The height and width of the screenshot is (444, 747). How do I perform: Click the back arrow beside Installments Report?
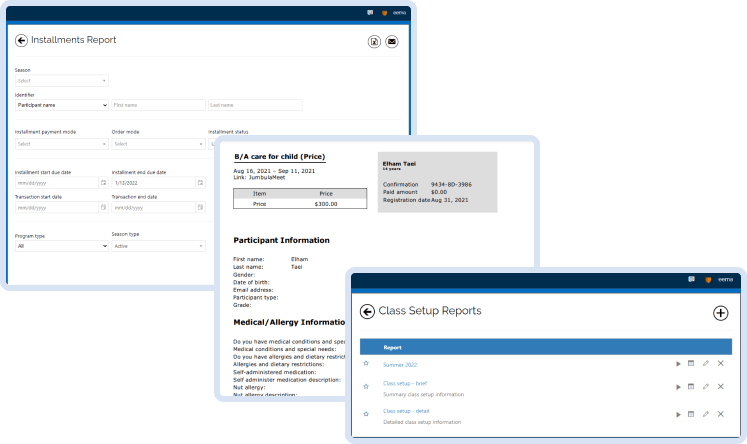point(21,40)
